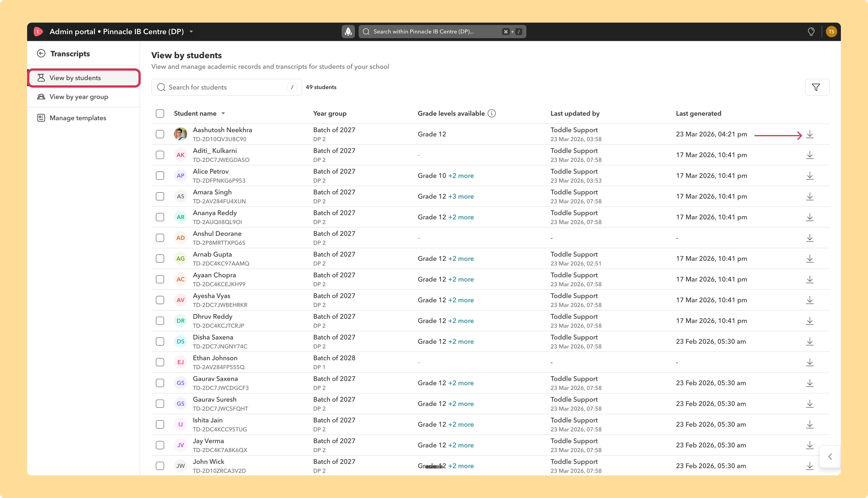Click the Last updated by column header
Image resolution: width=868 pixels, height=498 pixels.
[x=575, y=114]
